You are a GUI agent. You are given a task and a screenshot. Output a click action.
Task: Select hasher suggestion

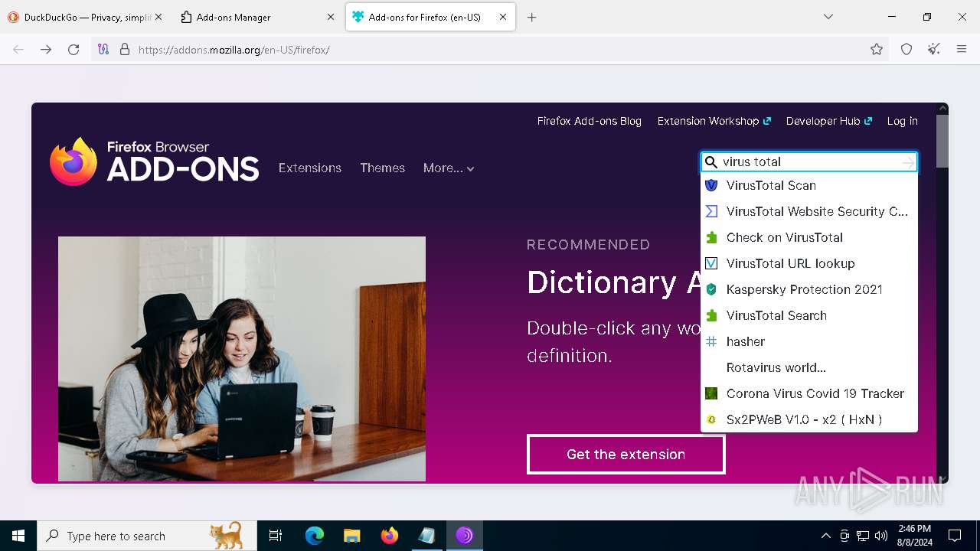tap(809, 341)
